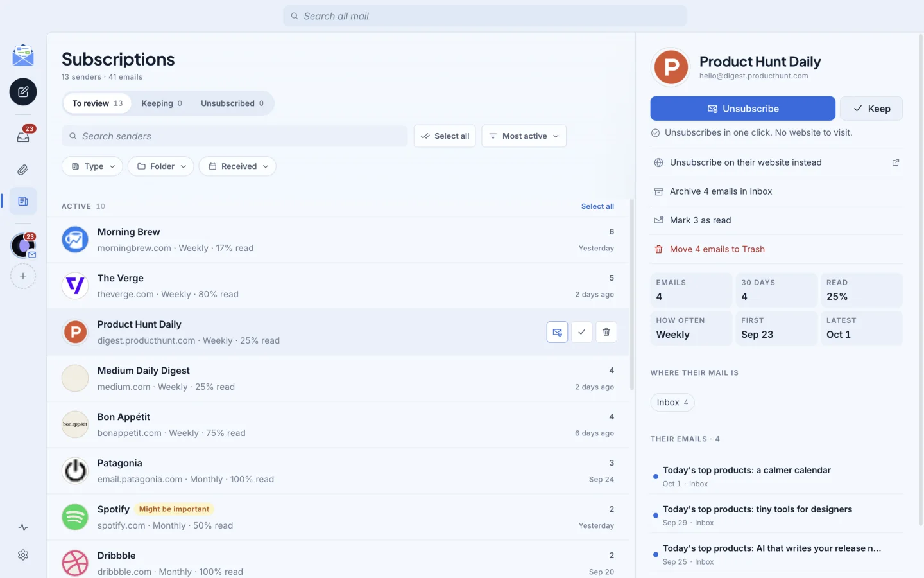Click the blue Unsubscribe button
This screenshot has height=578, width=924.
click(x=742, y=109)
